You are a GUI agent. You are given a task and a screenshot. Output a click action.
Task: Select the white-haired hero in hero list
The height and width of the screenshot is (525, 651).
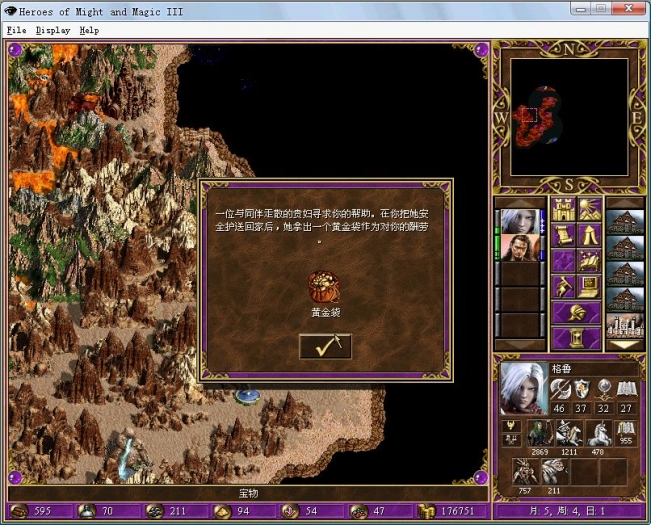tap(520, 222)
